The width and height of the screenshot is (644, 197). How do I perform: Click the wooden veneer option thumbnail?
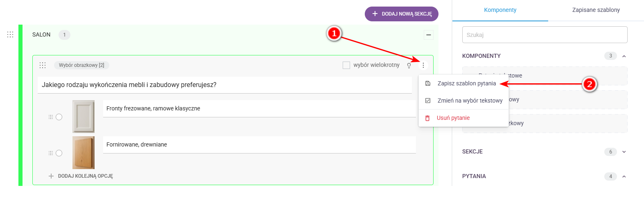point(84,153)
